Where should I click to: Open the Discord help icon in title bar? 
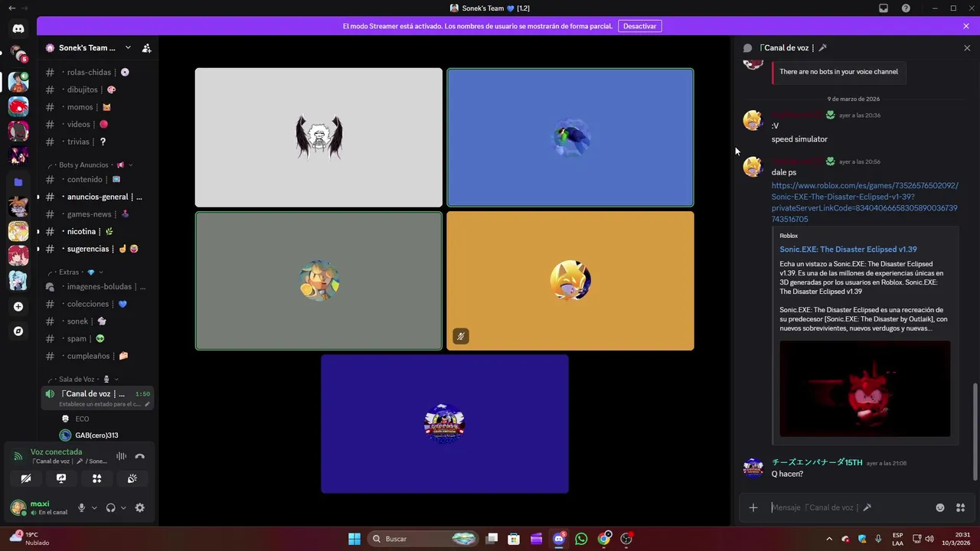[906, 8]
